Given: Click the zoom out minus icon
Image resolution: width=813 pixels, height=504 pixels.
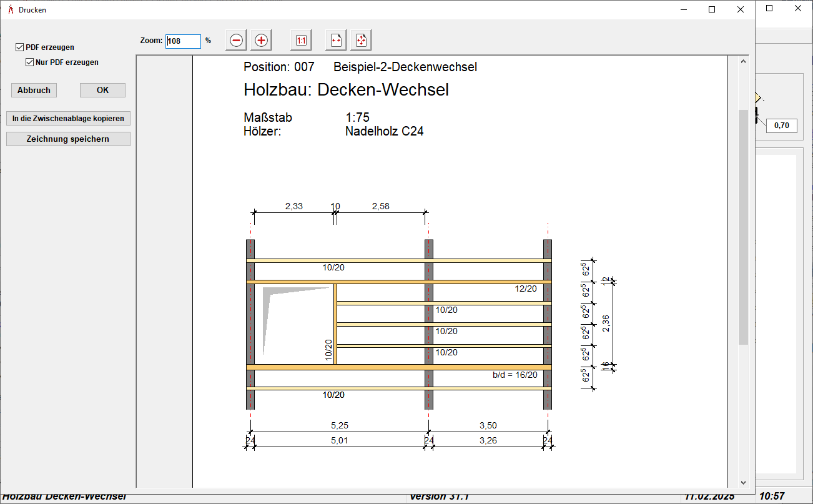Looking at the screenshot, I should pyautogui.click(x=236, y=41).
